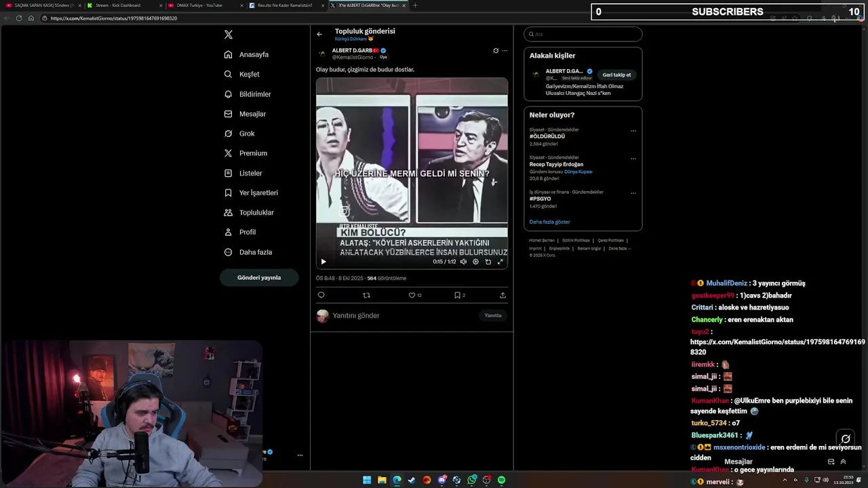Show hidden system tray icons
This screenshot has height=488, width=868.
(x=785, y=480)
